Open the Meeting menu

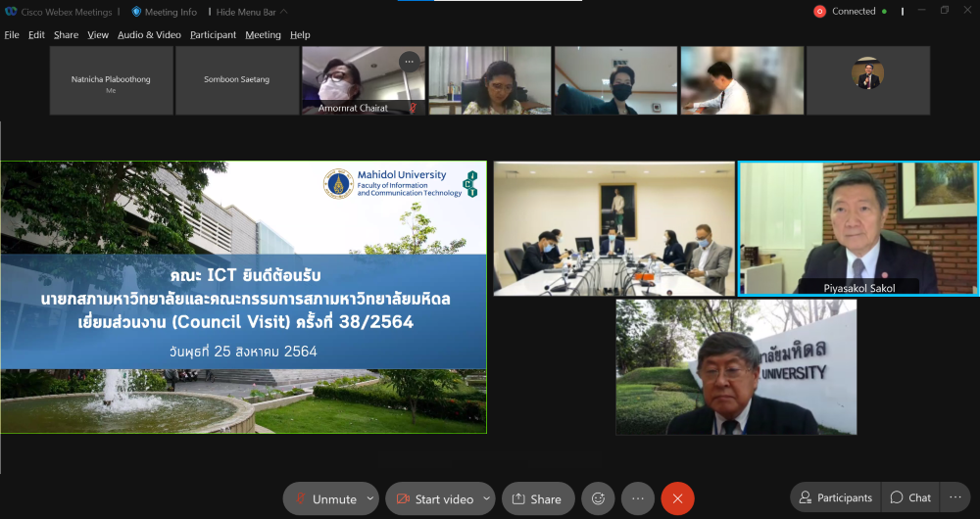point(263,34)
